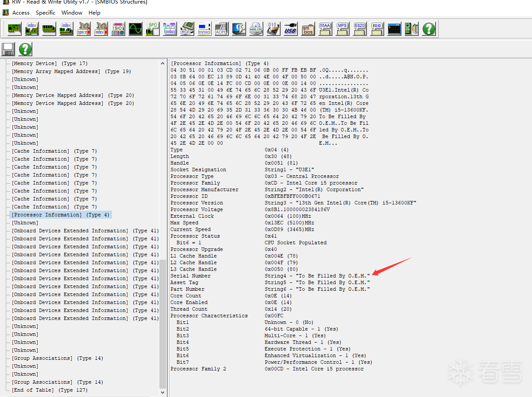
Task: Open the PCI index tool
Action: pos(31,29)
